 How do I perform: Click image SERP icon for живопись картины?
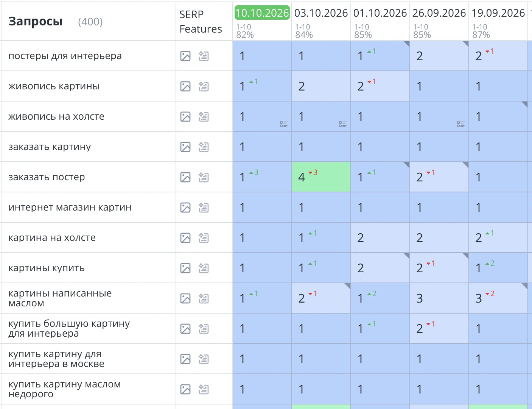coord(185,86)
